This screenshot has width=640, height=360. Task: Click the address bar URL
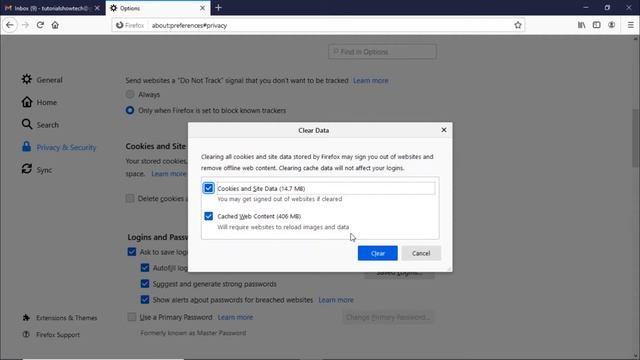[189, 25]
